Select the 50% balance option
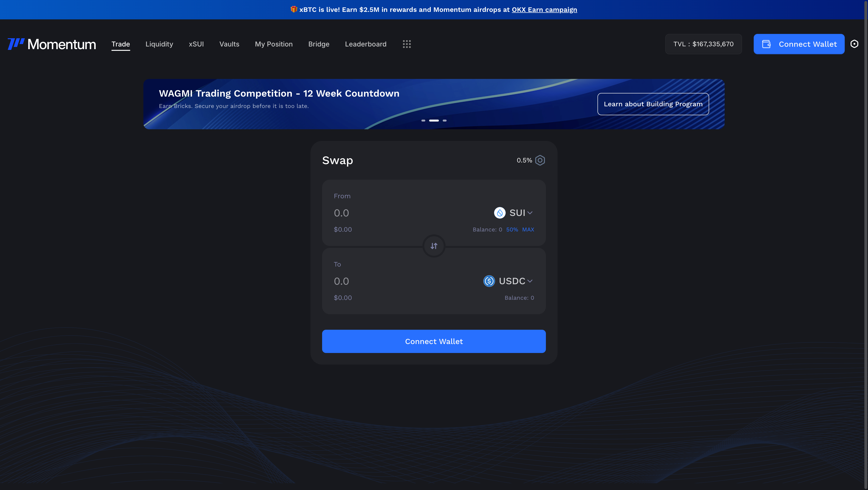868x490 pixels. pyautogui.click(x=512, y=230)
